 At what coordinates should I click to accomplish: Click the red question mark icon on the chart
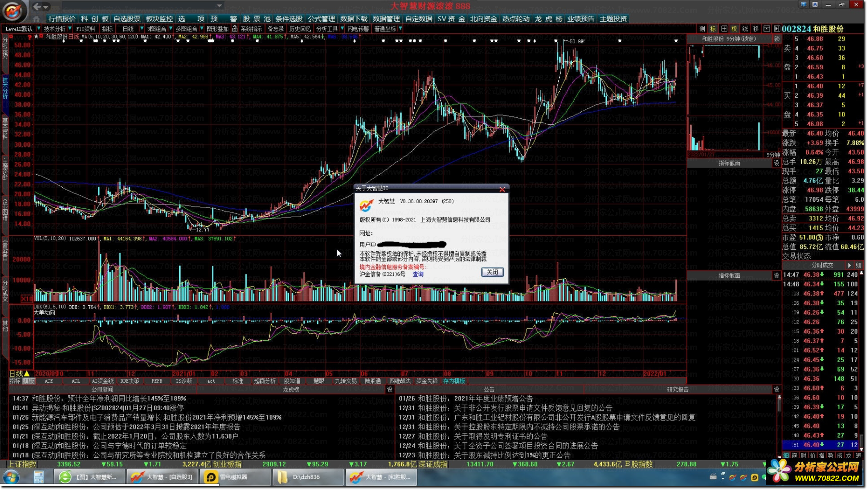pos(29,37)
